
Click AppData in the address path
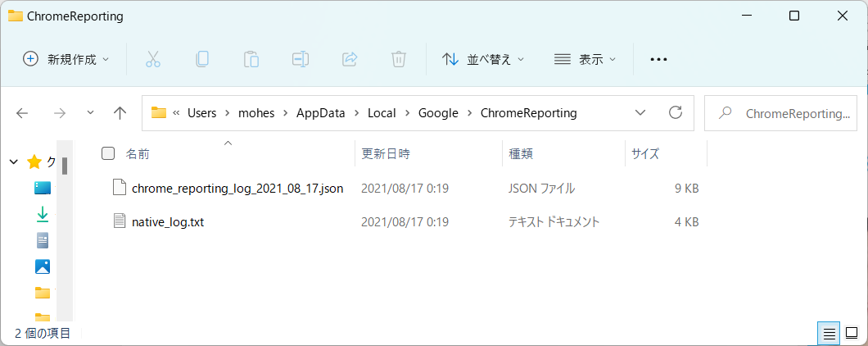pyautogui.click(x=320, y=113)
